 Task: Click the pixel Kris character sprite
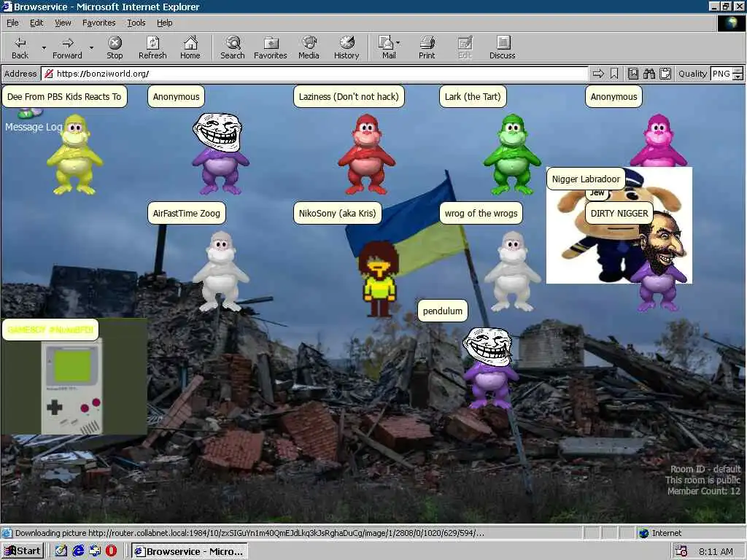(379, 279)
